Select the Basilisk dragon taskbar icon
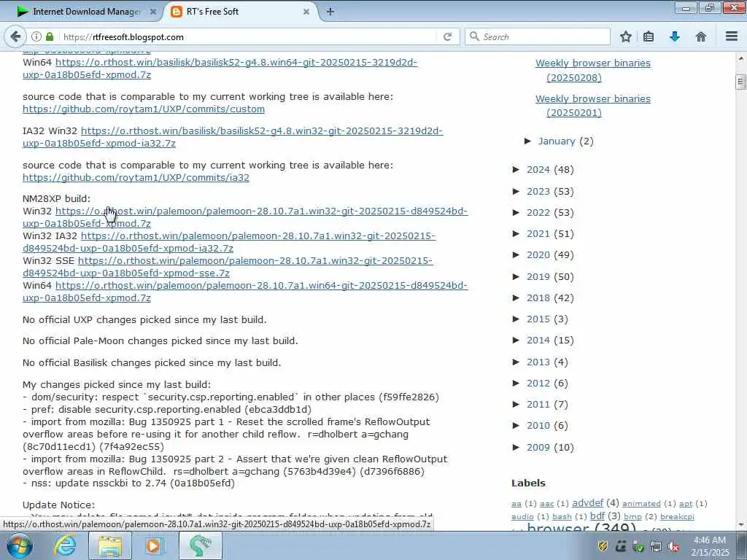This screenshot has height=560, width=747. [200, 545]
